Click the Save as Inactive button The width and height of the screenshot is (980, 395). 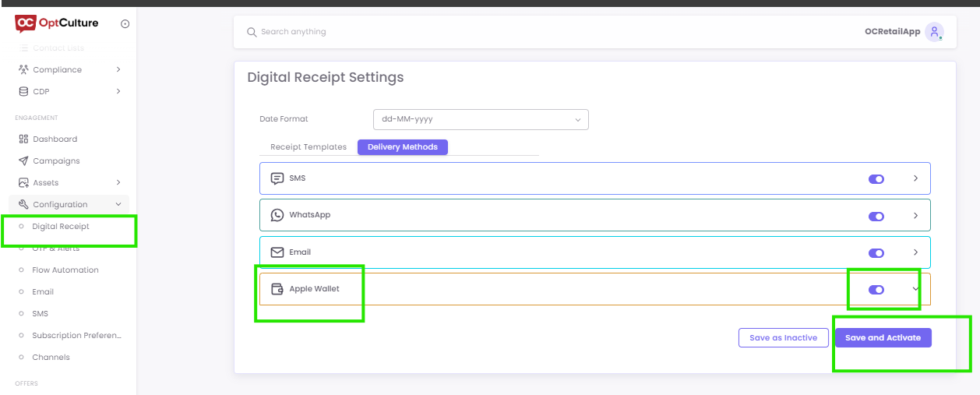(x=783, y=338)
